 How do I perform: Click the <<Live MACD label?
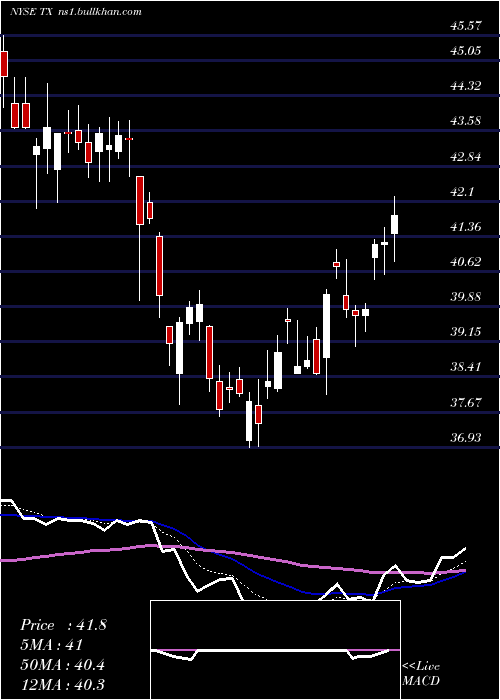point(421,674)
